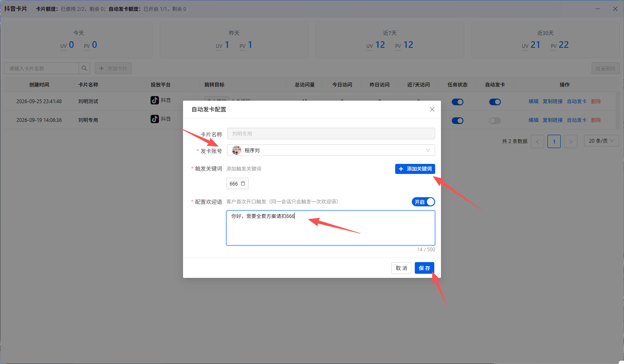624x364 pixels.
Task: Click the welcome message text area
Action: tap(331, 228)
